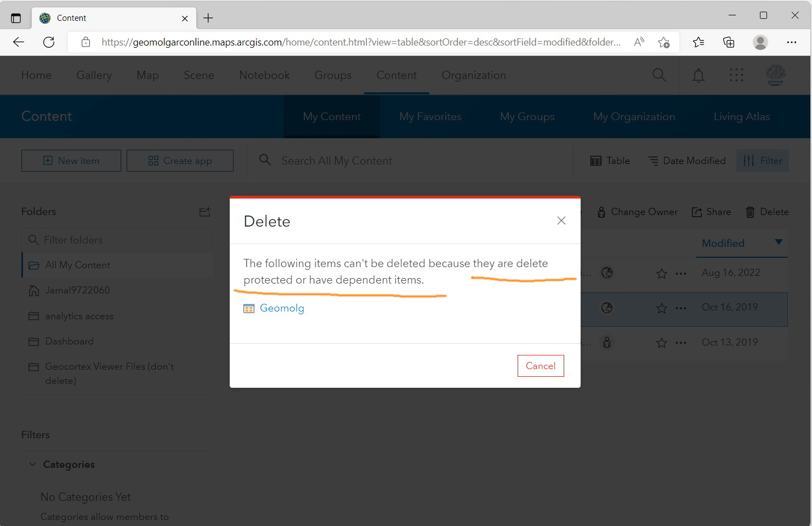Image resolution: width=812 pixels, height=526 pixels.
Task: Open the Scene menu item
Action: click(x=199, y=75)
